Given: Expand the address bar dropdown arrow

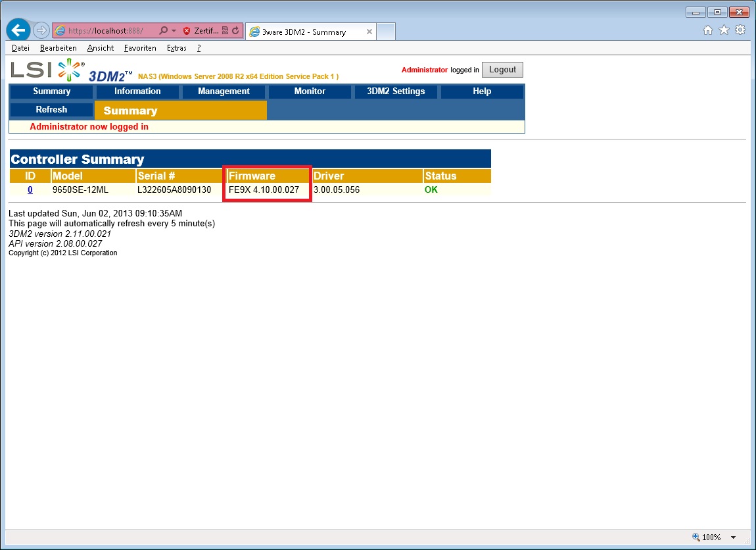Looking at the screenshot, I should click(x=174, y=31).
